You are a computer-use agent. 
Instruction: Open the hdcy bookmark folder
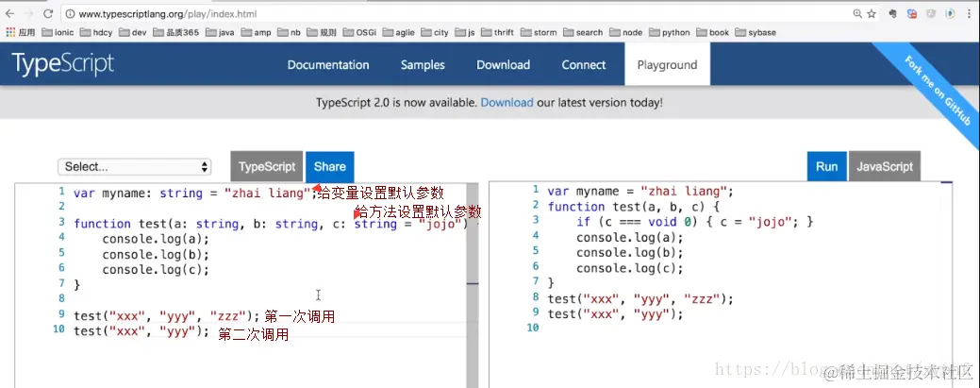(95, 32)
